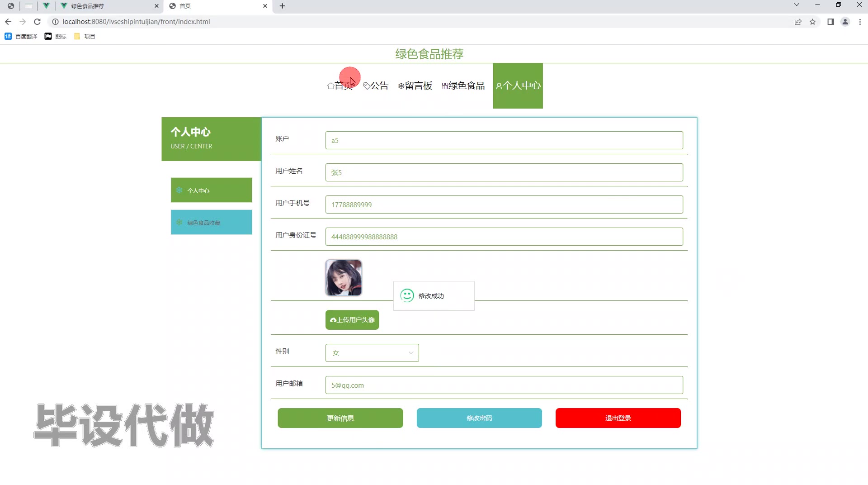Navigate to 绿色食品 section

click(463, 86)
